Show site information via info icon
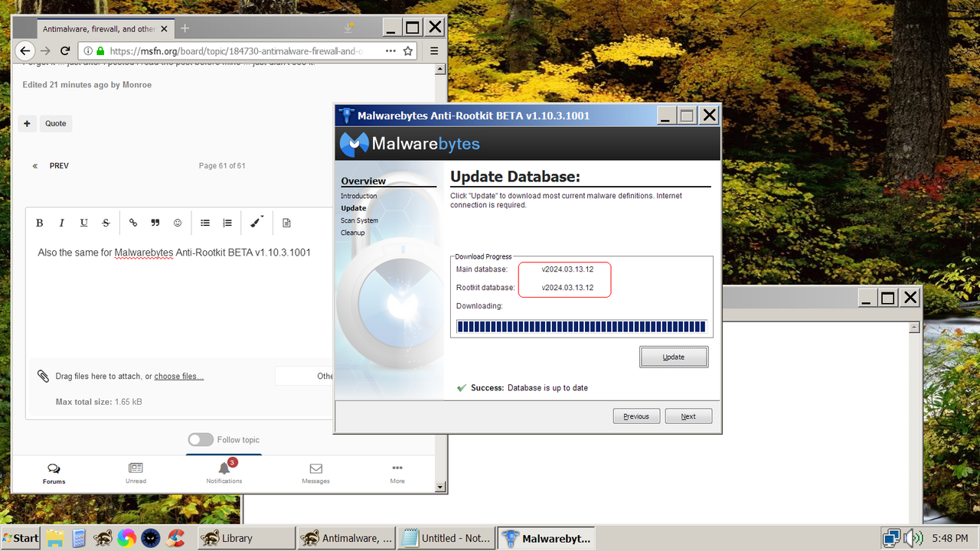This screenshot has height=551, width=980. click(87, 51)
